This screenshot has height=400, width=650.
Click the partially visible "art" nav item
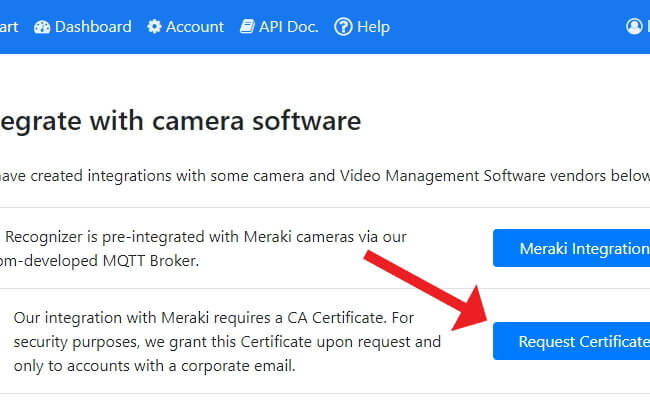9,27
